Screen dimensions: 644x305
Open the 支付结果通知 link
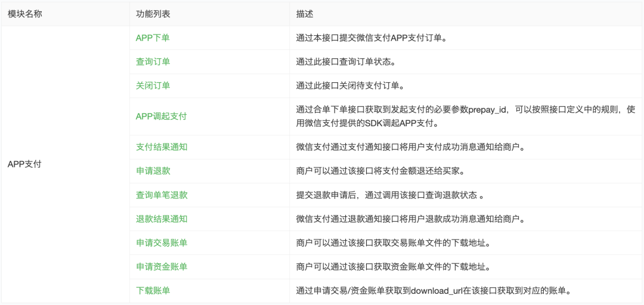pos(162,147)
